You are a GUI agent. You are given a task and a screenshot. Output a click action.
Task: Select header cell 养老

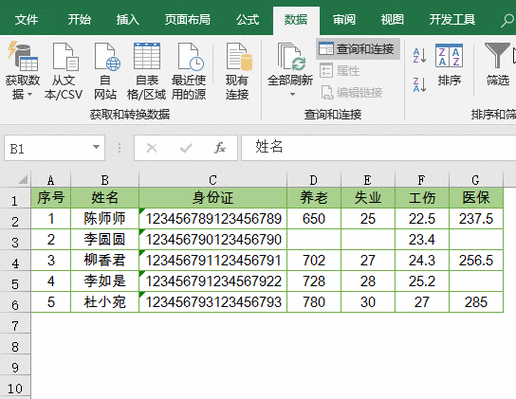tap(314, 198)
